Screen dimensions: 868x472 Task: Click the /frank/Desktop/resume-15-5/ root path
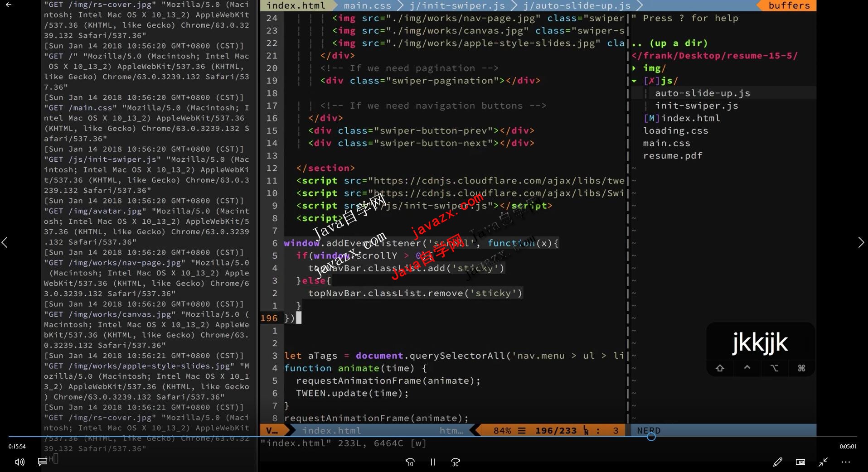[x=714, y=56]
